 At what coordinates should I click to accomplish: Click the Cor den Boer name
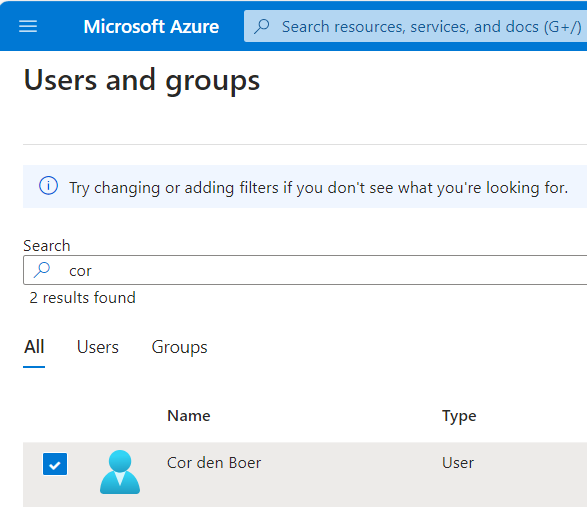[214, 463]
